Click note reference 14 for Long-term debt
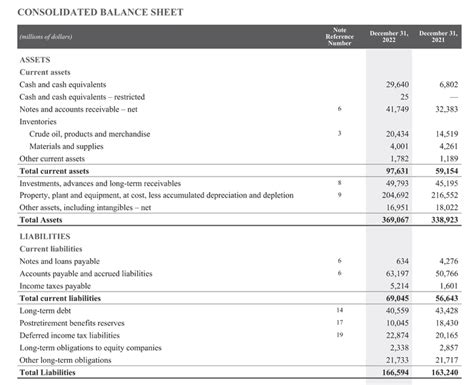474x385 pixels. 339,310
